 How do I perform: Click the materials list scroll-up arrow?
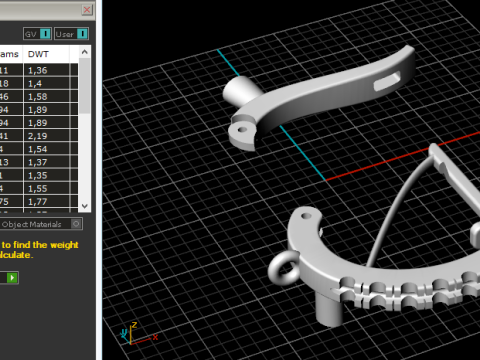[85, 52]
